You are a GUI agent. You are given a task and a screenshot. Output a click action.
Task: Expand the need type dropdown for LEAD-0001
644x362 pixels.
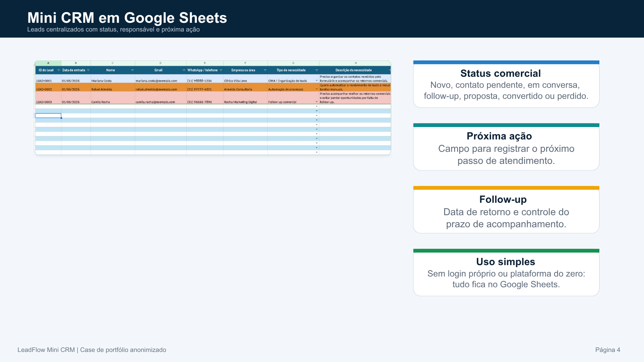pos(317,80)
